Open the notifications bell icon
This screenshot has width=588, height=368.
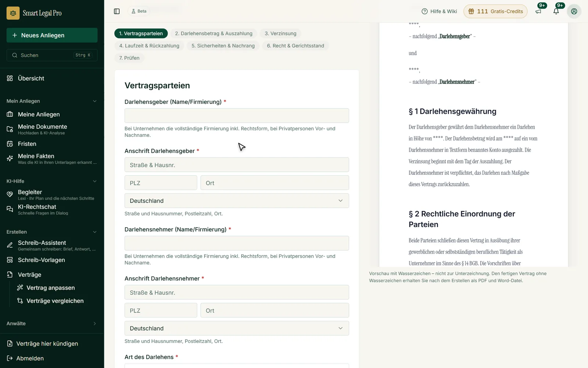556,11
